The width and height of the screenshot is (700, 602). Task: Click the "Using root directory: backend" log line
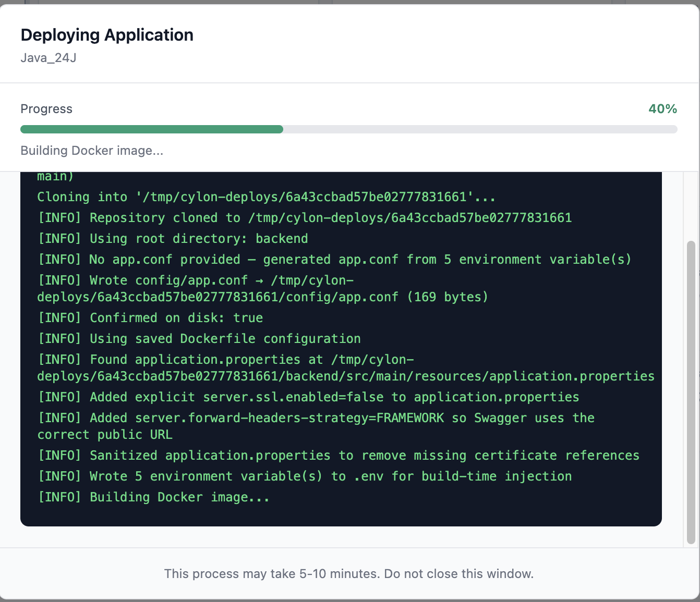coord(173,239)
